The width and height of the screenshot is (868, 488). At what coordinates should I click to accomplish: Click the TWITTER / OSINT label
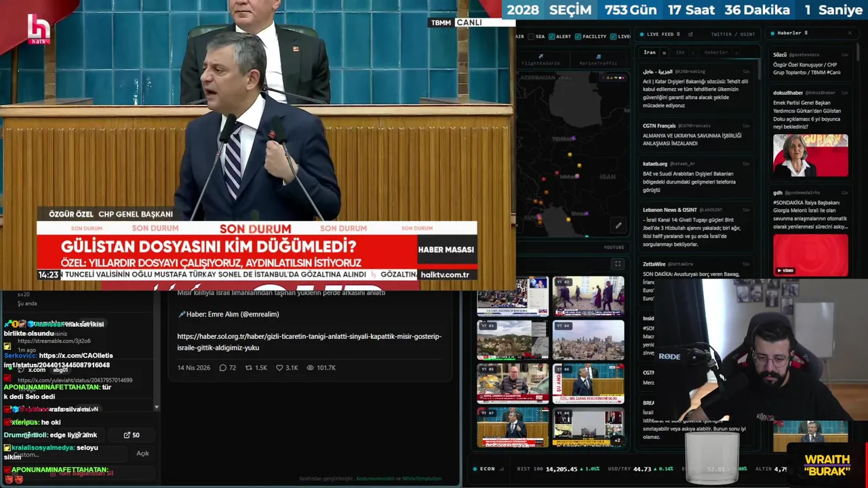733,34
